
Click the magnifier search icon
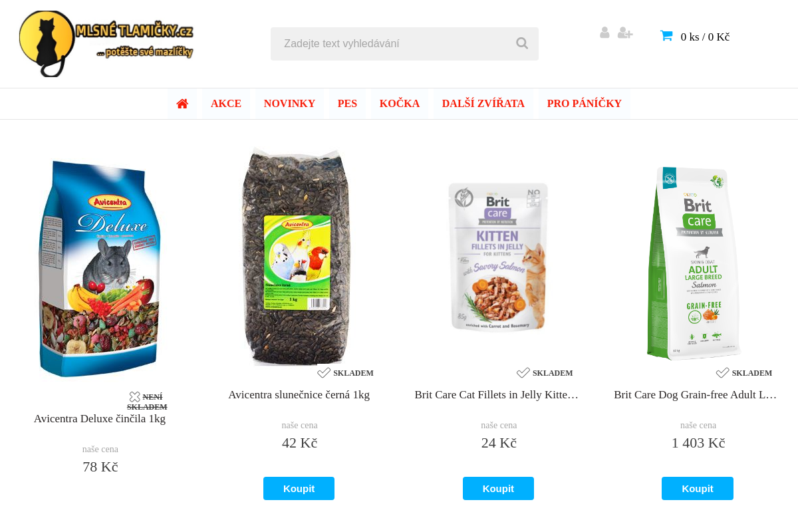click(522, 43)
